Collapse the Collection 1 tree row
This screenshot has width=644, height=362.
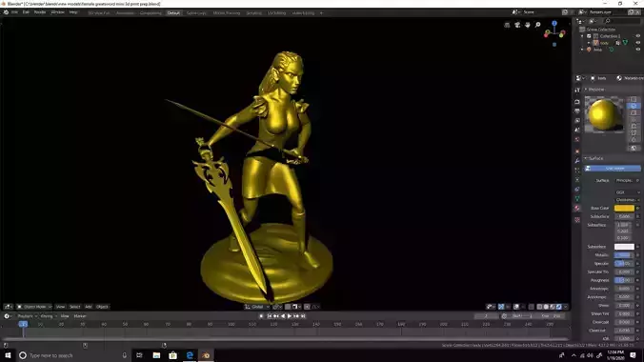[x=582, y=36]
